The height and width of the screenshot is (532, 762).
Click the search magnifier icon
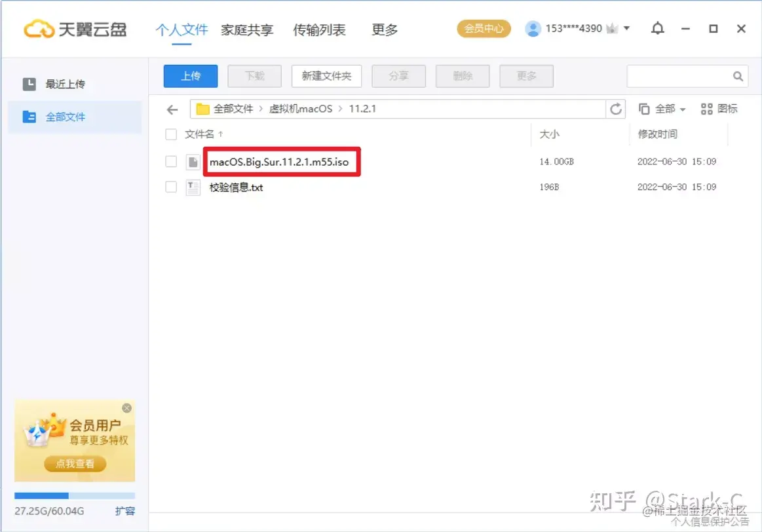[x=738, y=76]
